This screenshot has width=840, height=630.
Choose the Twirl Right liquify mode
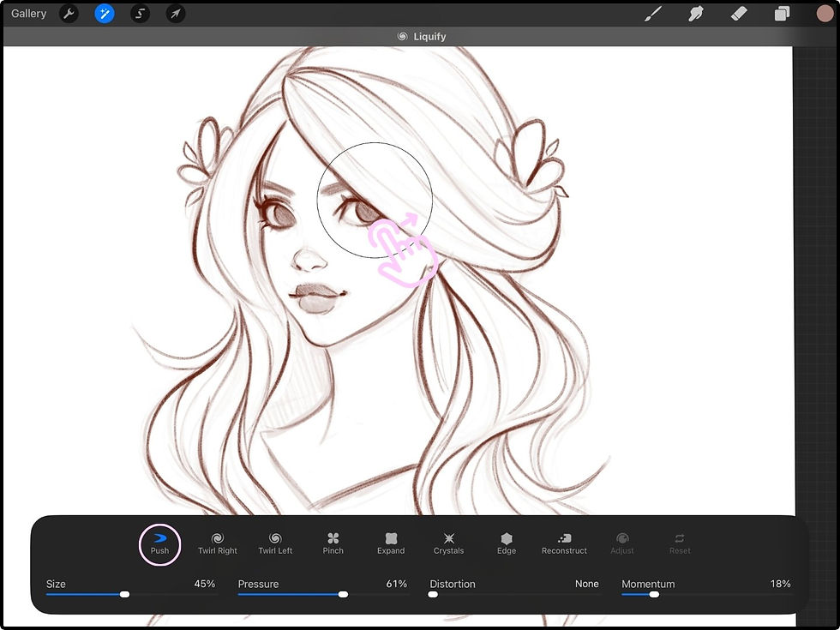click(218, 543)
